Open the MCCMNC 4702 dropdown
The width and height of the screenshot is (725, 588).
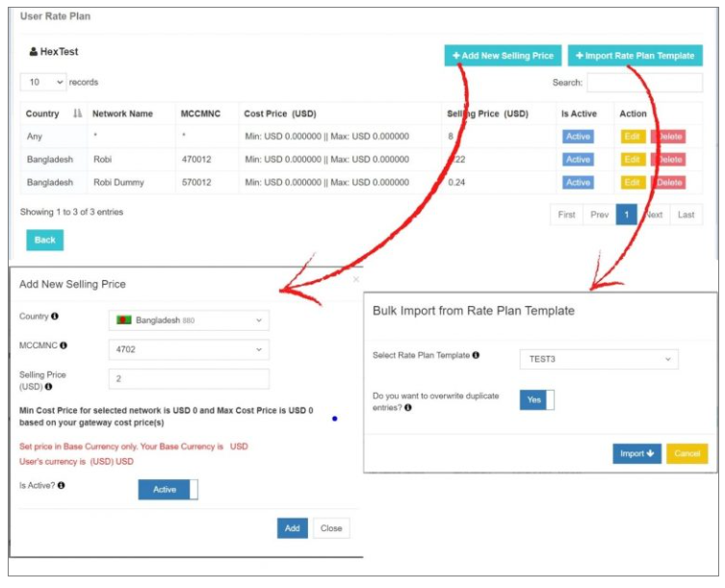tap(189, 349)
